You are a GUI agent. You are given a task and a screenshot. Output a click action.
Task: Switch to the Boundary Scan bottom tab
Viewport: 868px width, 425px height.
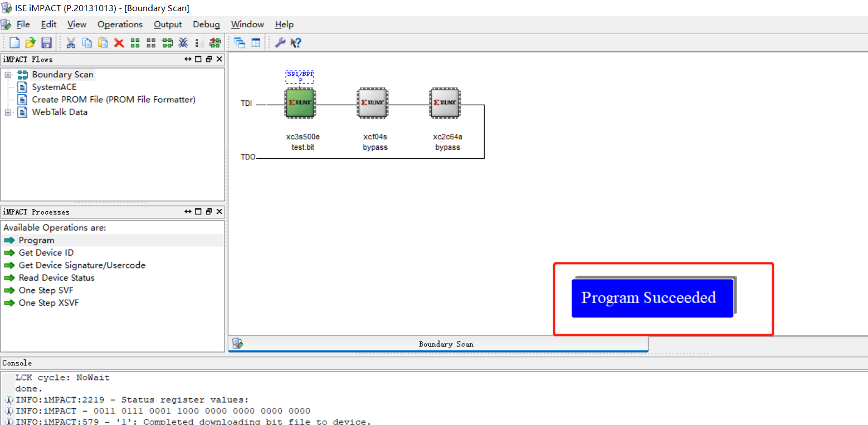click(438, 344)
